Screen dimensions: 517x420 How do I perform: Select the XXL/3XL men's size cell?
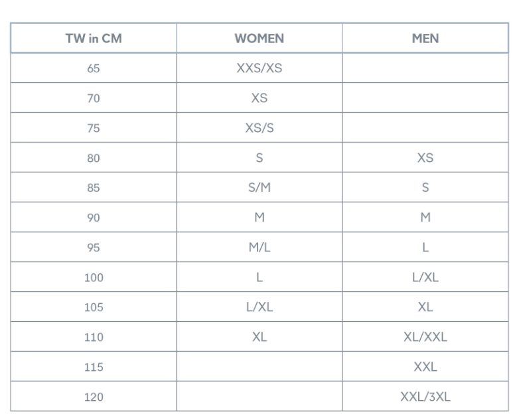(x=425, y=397)
